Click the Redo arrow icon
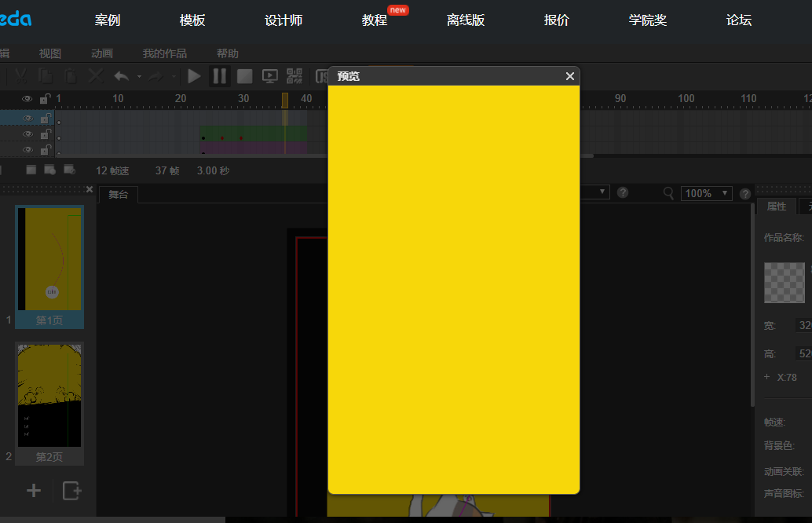This screenshot has width=812, height=523. click(155, 77)
